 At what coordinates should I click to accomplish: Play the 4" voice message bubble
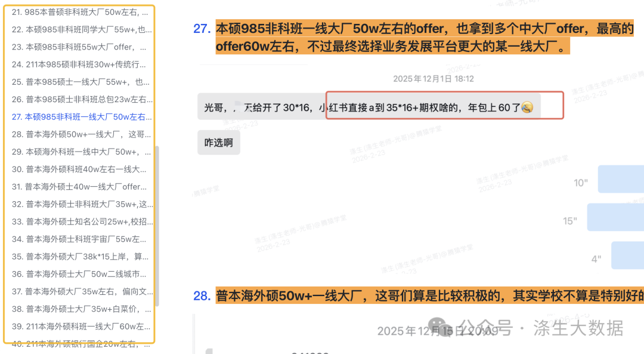pos(627,256)
